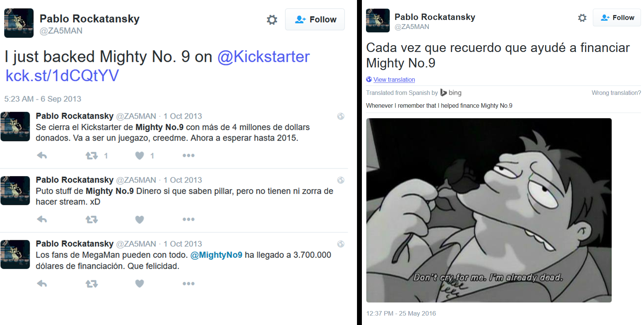Retweet the Kickstarter closing tweet with 1 retweet
Viewport: 644px width, 325px height.
(91, 155)
